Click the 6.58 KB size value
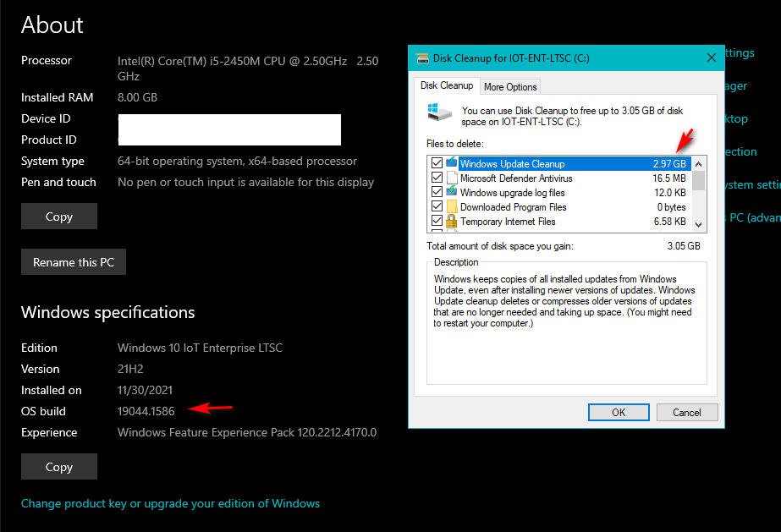The width and height of the screenshot is (781, 532). pos(670,222)
